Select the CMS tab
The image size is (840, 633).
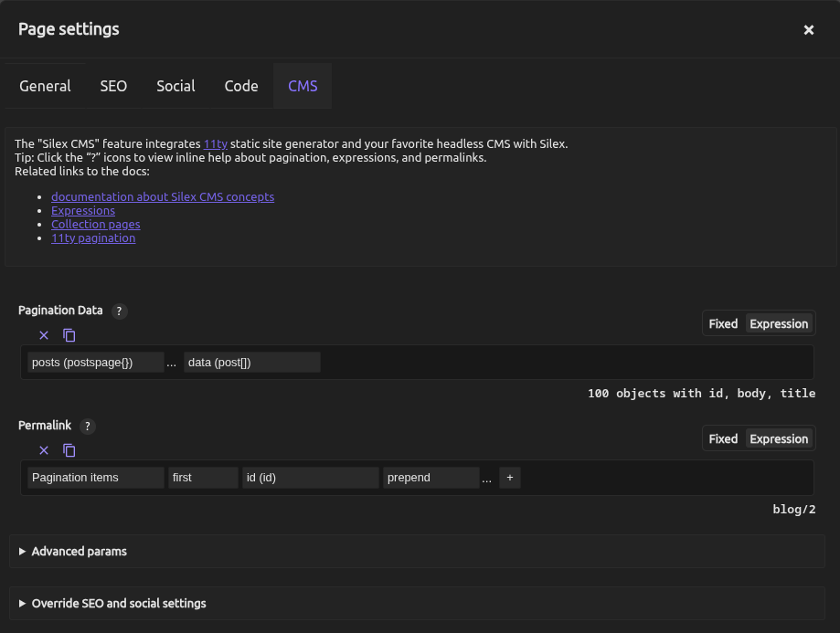click(x=303, y=86)
